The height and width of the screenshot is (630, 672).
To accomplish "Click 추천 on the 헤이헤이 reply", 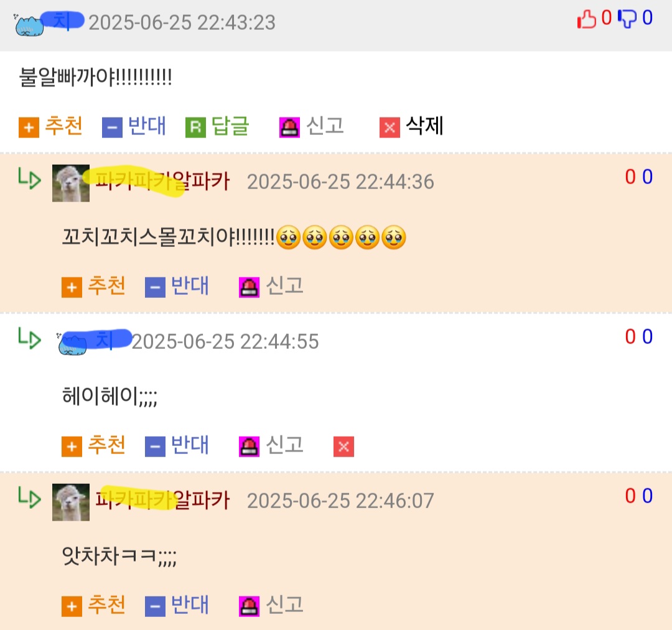I will 93,446.
